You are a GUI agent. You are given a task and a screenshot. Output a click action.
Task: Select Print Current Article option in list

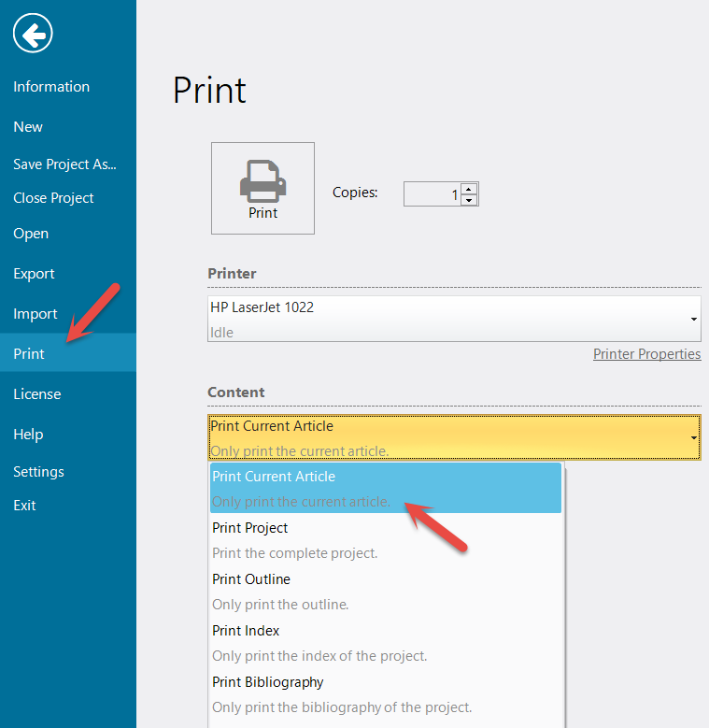pyautogui.click(x=386, y=488)
